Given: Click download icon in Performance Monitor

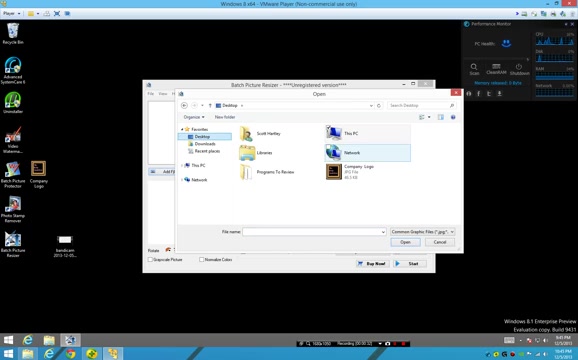Looking at the screenshot, I should 499,94.
